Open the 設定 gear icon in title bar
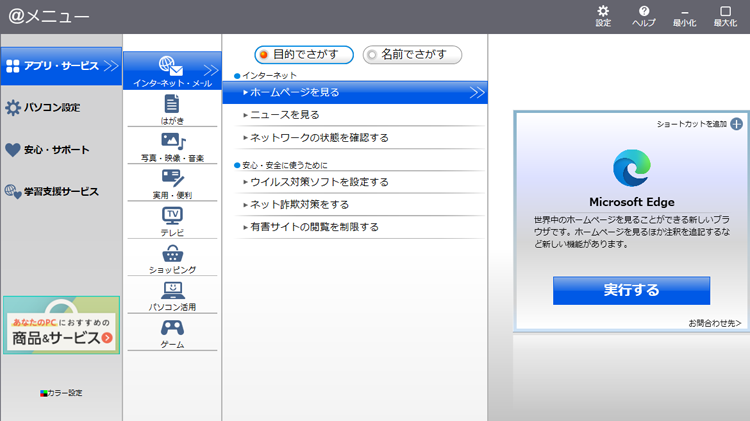This screenshot has width=750, height=421. 603,11
